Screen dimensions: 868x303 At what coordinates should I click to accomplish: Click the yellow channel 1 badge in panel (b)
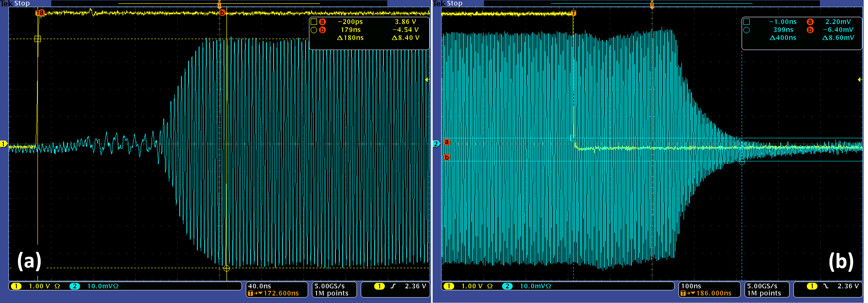(449, 286)
